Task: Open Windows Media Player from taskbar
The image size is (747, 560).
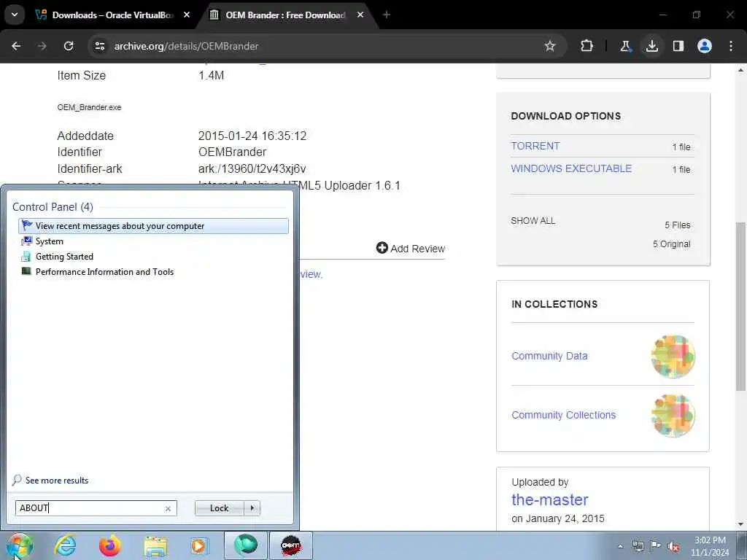Action: (x=198, y=545)
